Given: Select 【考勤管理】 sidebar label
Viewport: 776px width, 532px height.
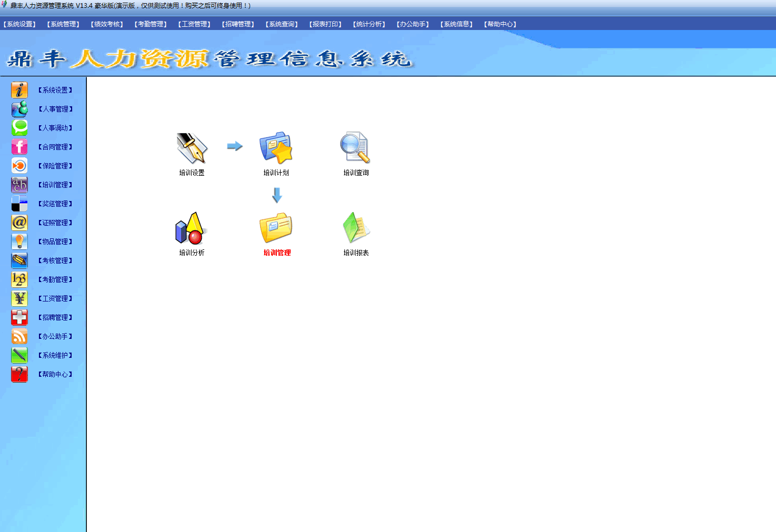Looking at the screenshot, I should [x=55, y=279].
